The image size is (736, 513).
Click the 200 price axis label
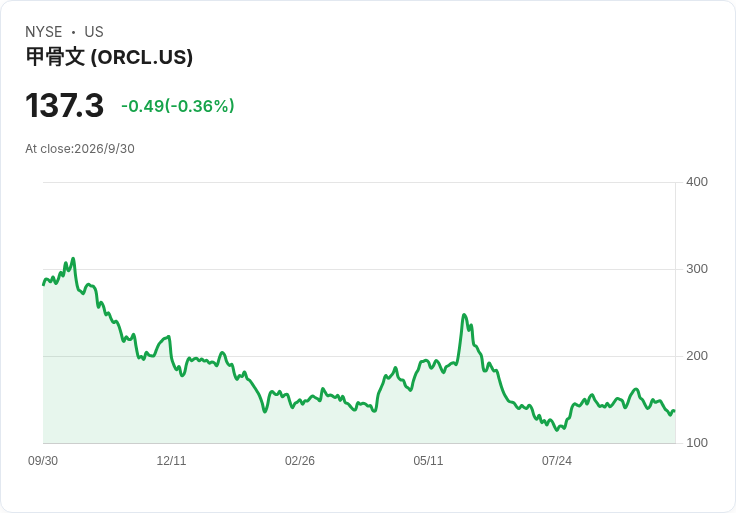tap(697, 356)
